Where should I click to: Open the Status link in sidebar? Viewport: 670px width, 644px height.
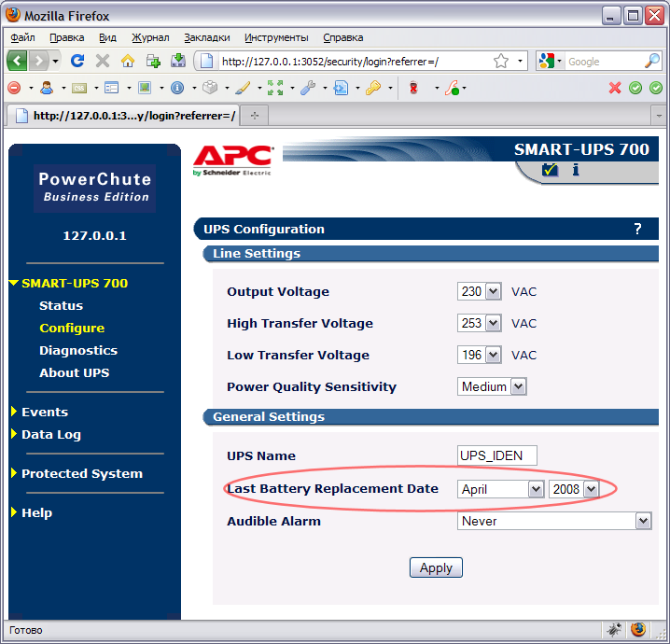pyautogui.click(x=61, y=305)
